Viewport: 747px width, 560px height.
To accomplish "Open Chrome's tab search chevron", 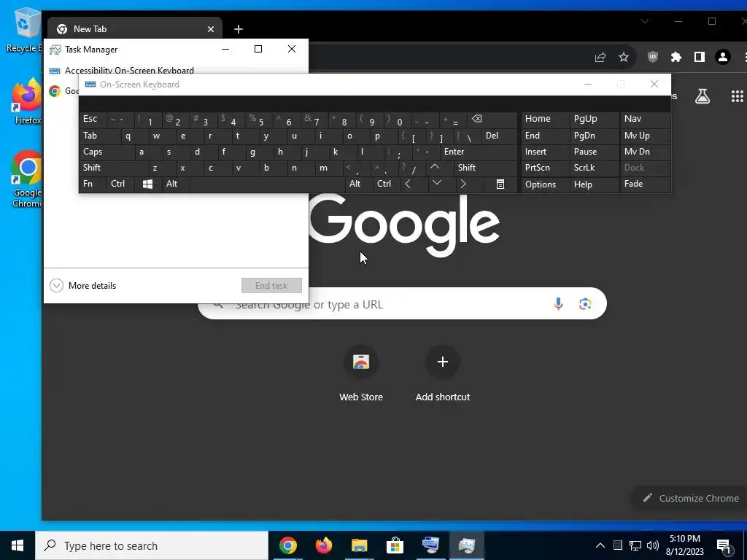I will (x=645, y=21).
